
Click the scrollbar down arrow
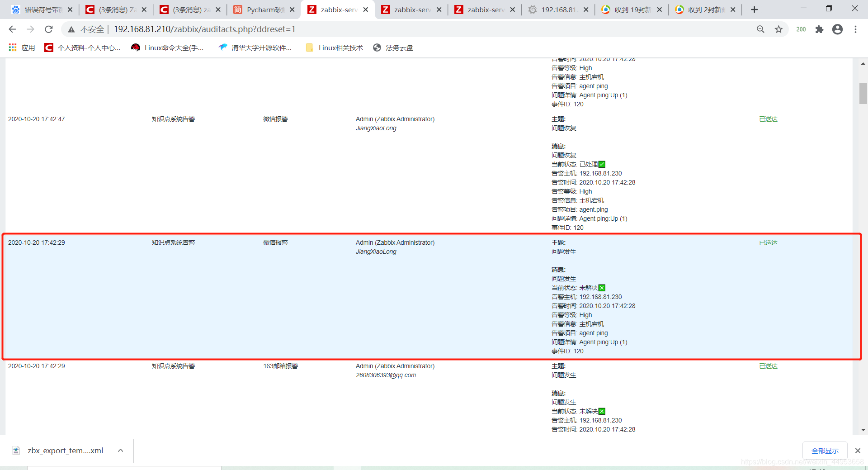coord(863,430)
